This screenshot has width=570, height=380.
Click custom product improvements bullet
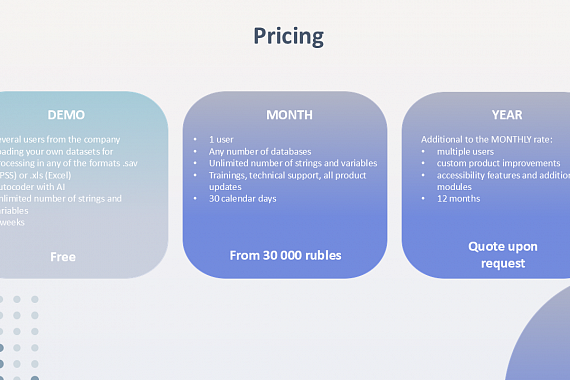coord(498,163)
